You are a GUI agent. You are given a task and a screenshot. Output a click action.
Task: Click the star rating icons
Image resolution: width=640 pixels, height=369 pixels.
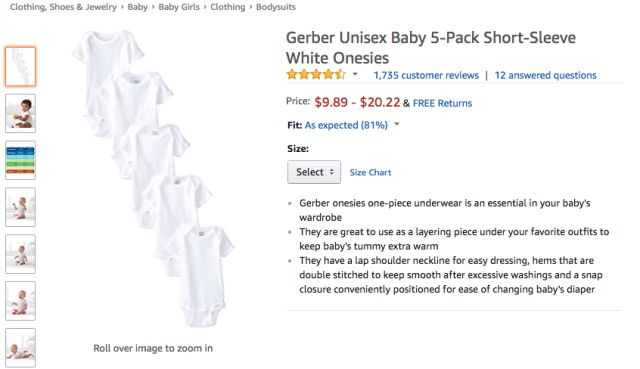[x=316, y=75]
